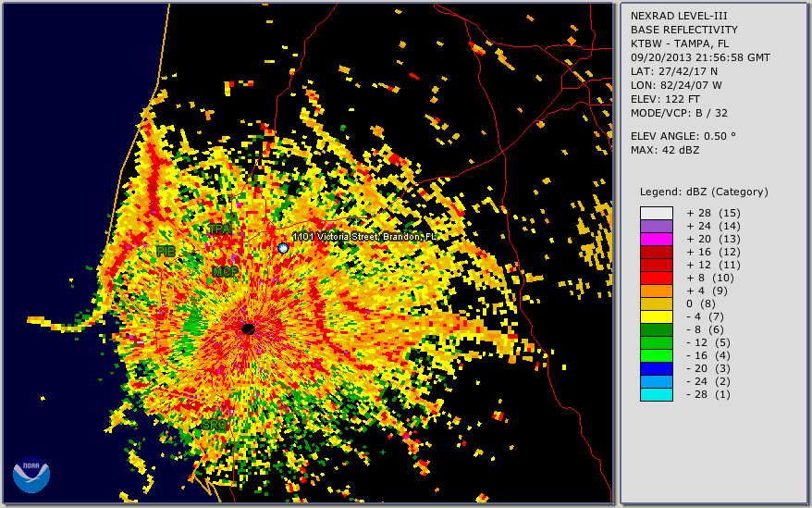812x508 pixels.
Task: Select the SRQ airport label
Action: point(214,425)
